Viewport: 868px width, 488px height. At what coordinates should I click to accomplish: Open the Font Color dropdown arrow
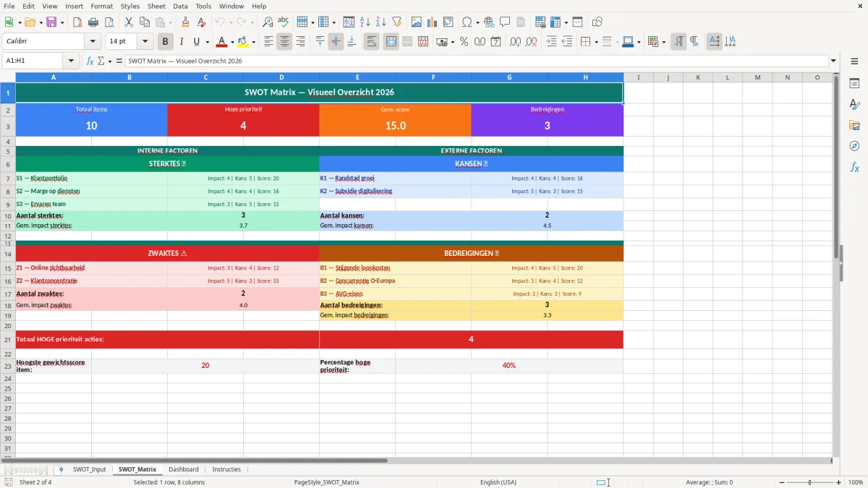pyautogui.click(x=232, y=42)
